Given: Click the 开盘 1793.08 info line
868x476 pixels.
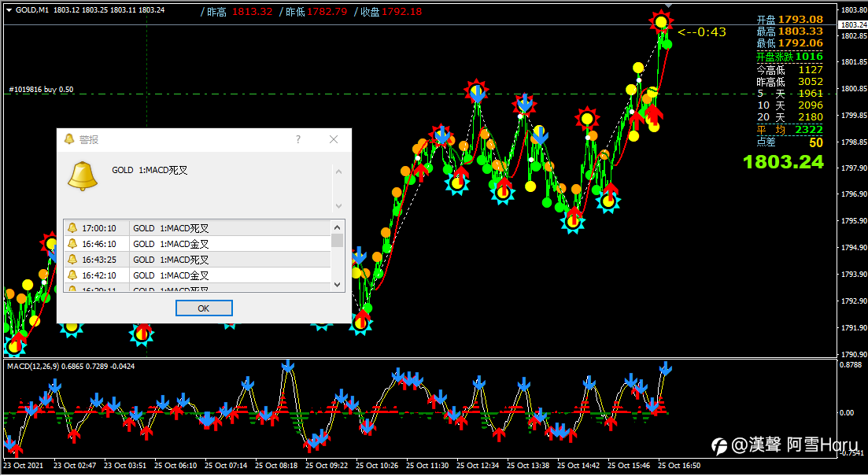Looking at the screenshot, I should (790, 20).
